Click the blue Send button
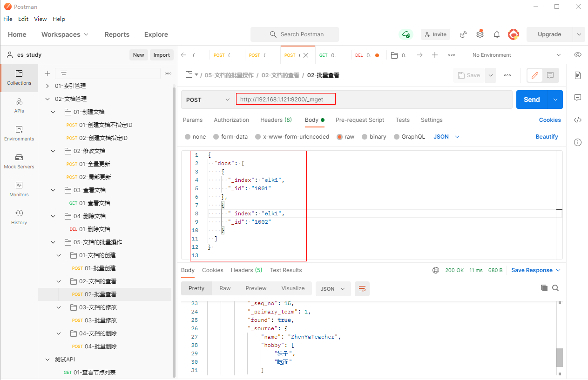 point(532,100)
